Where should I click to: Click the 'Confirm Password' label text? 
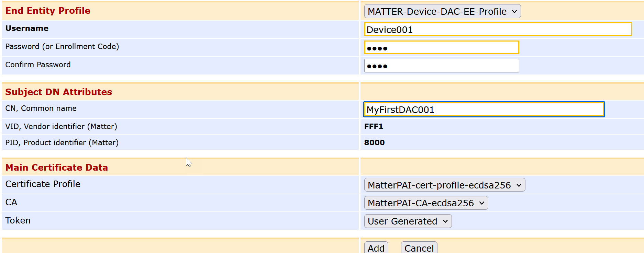tap(38, 65)
